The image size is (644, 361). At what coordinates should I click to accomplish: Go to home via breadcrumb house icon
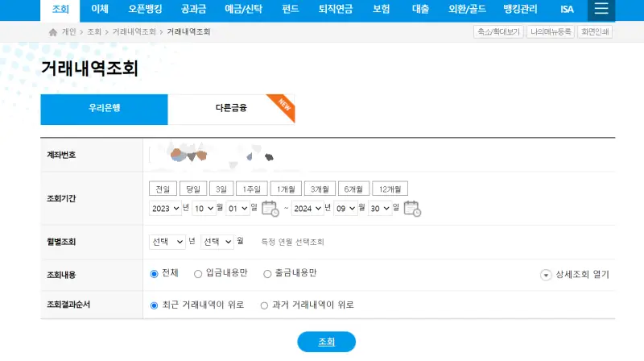pyautogui.click(x=53, y=32)
